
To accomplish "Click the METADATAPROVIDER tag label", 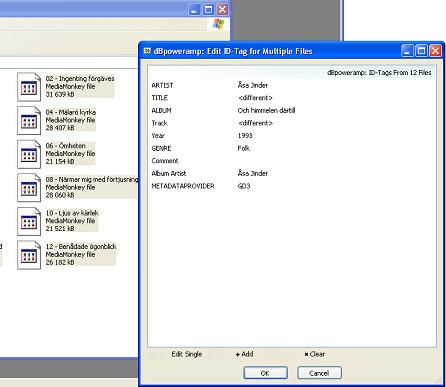I will coord(183,186).
